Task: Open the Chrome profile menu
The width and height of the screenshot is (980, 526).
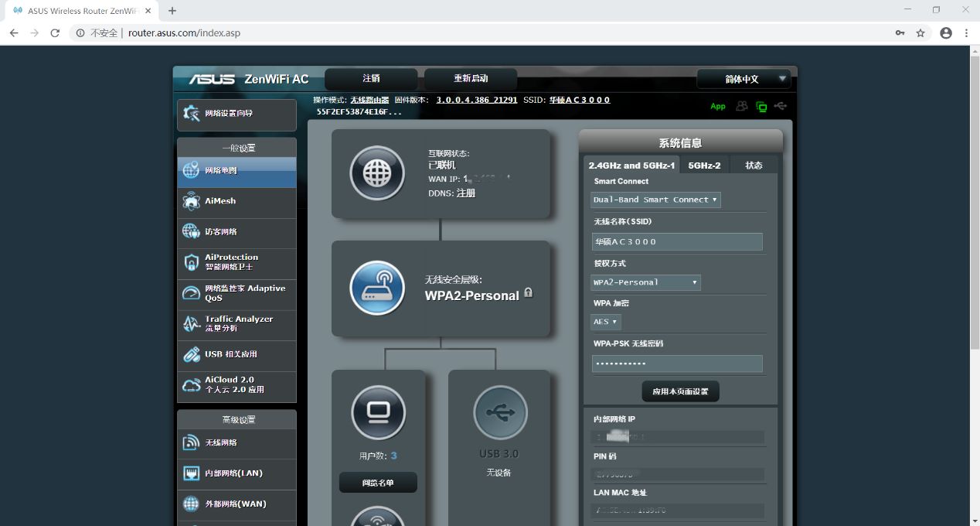Action: [x=946, y=33]
